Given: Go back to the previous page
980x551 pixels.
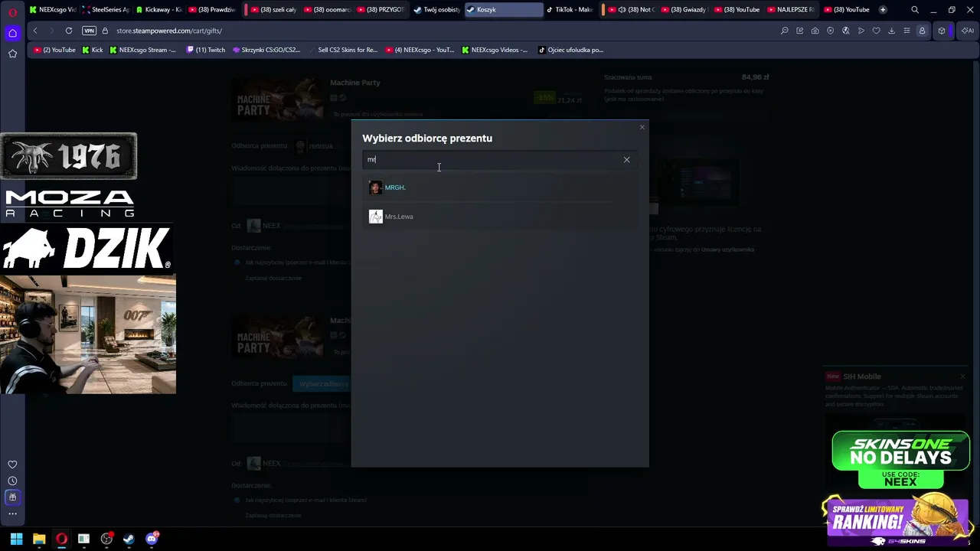Looking at the screenshot, I should (x=35, y=31).
